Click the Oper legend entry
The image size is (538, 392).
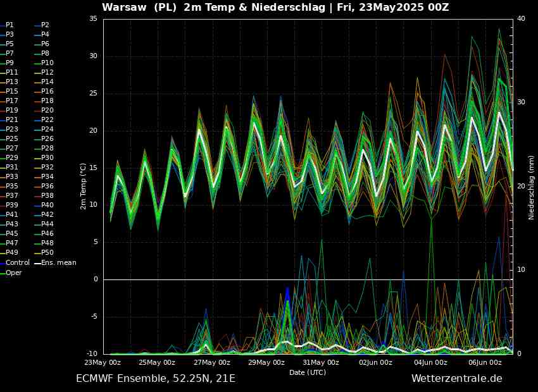click(13, 273)
